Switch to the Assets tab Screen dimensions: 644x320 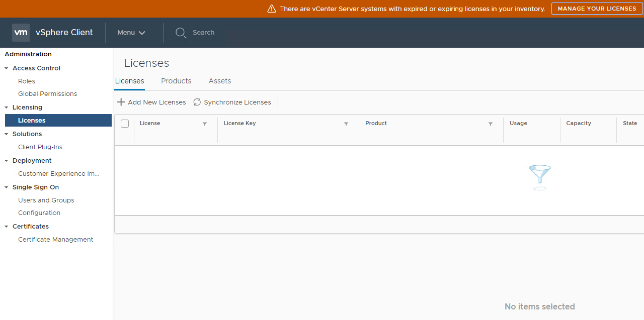point(219,81)
